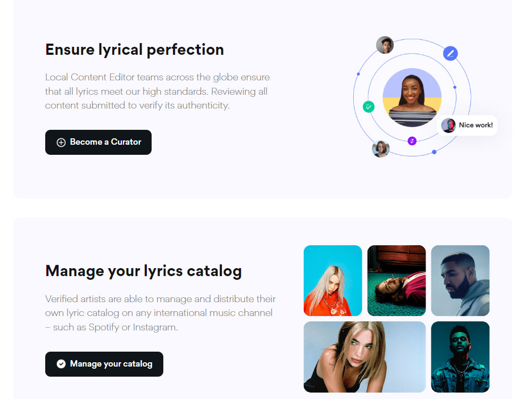Select the blue pencil editing icon
532x399 pixels.
(451, 53)
